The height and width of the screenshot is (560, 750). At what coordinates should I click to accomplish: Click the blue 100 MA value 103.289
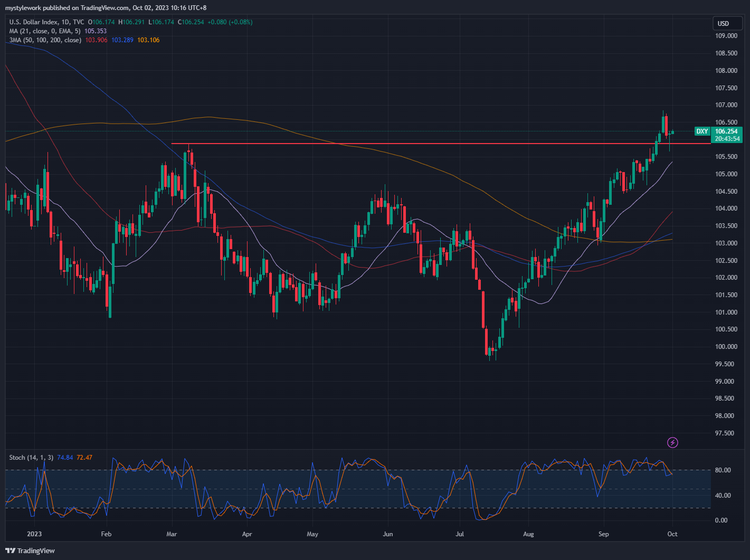(122, 40)
